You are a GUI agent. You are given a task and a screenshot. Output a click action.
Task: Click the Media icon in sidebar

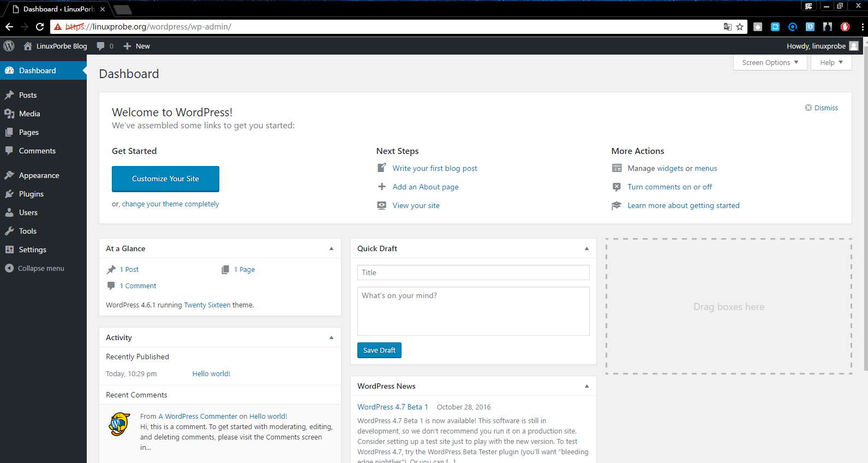pos(9,114)
